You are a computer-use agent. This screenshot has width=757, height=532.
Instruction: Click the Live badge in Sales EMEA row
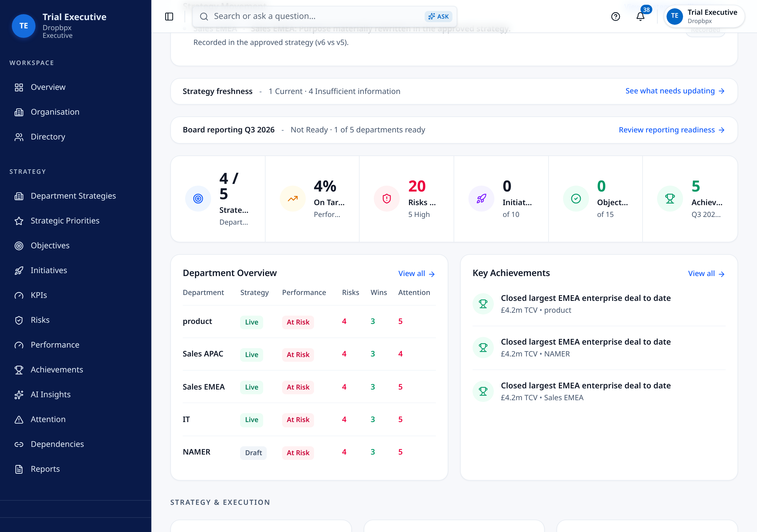click(x=251, y=387)
